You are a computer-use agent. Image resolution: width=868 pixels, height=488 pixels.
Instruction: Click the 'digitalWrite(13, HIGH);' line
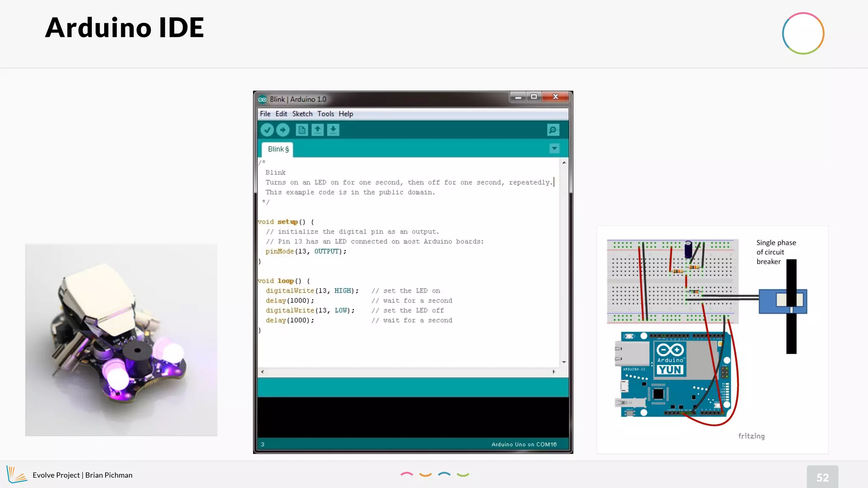(x=312, y=291)
